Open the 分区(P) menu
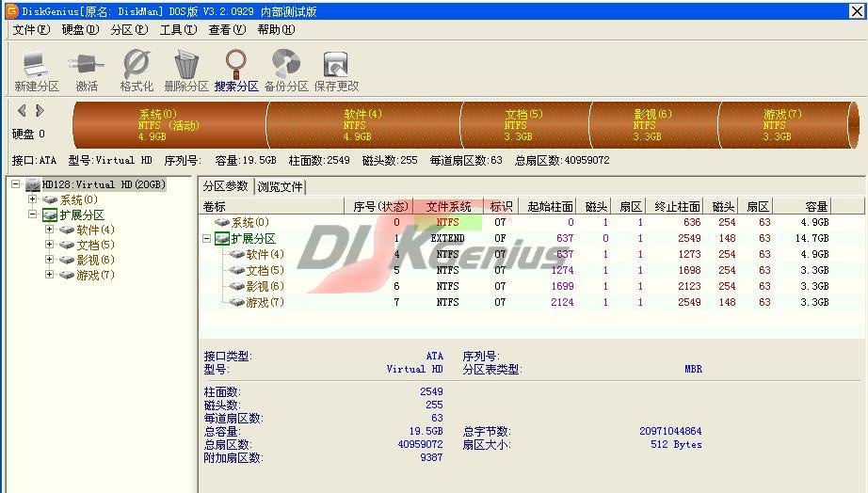The height and width of the screenshot is (493, 868). [129, 29]
